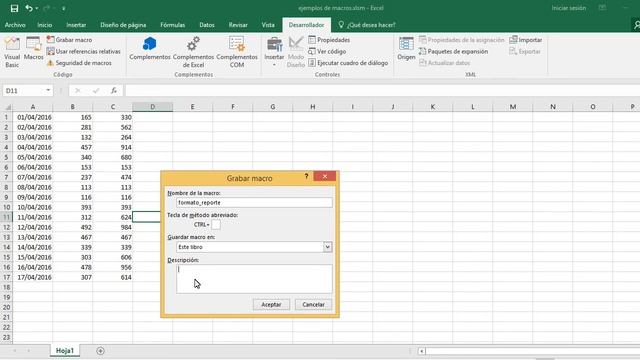This screenshot has height=360, width=640.
Task: Click the insert function fx icon
Action: [114, 91]
